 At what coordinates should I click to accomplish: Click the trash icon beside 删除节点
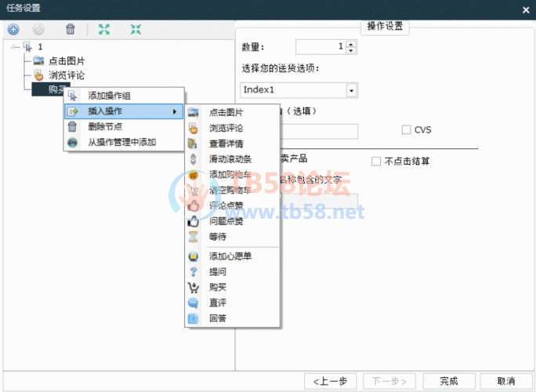(72, 126)
